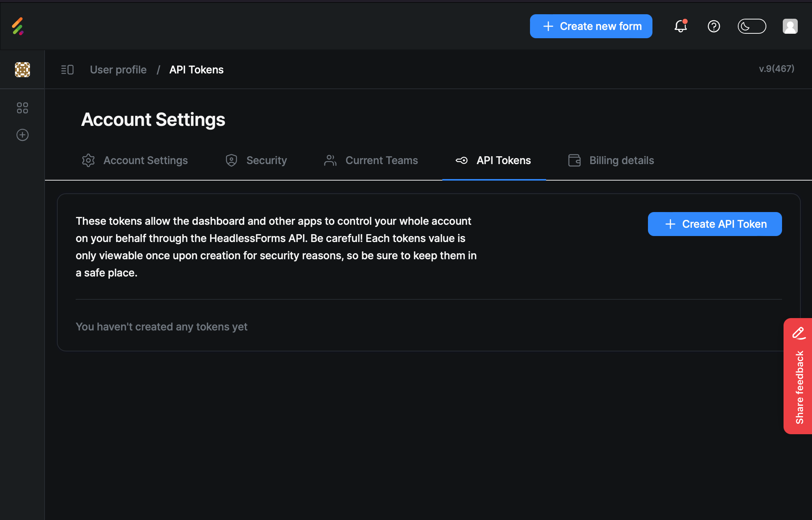Click the Create new form button
Image resolution: width=812 pixels, height=520 pixels.
pos(591,26)
